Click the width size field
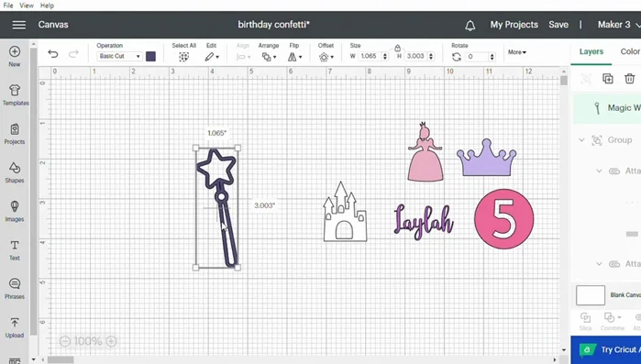Viewport: 641px width, 364px height. point(369,56)
